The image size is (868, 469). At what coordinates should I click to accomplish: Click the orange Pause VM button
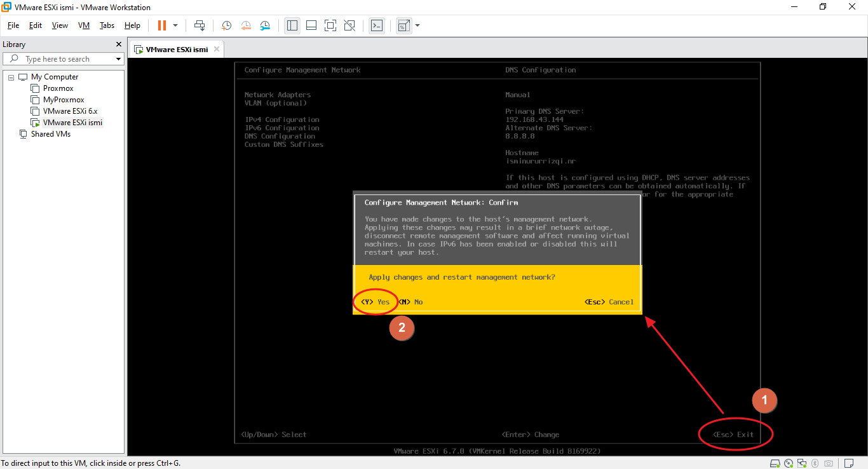click(x=162, y=25)
